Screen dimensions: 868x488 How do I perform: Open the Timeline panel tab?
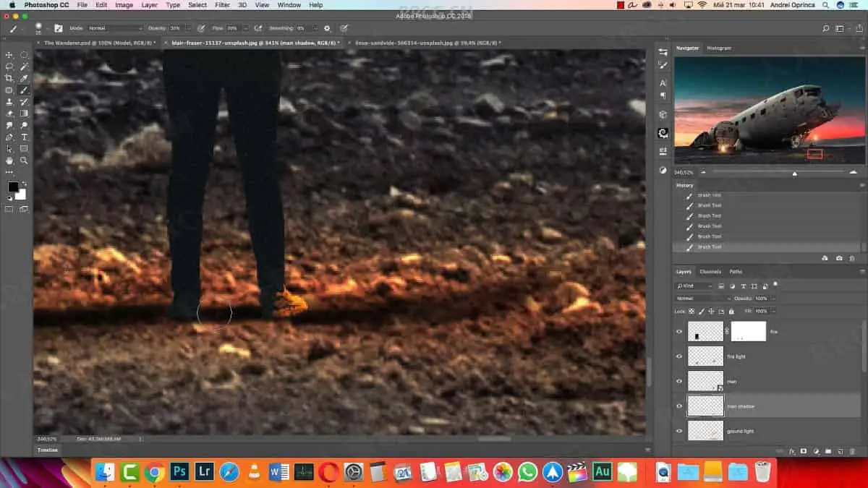point(48,450)
